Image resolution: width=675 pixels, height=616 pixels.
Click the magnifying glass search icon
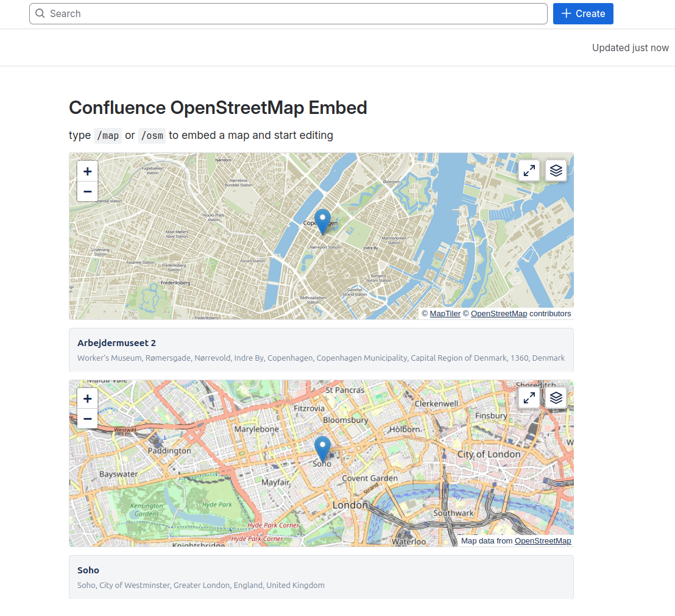pyautogui.click(x=40, y=13)
